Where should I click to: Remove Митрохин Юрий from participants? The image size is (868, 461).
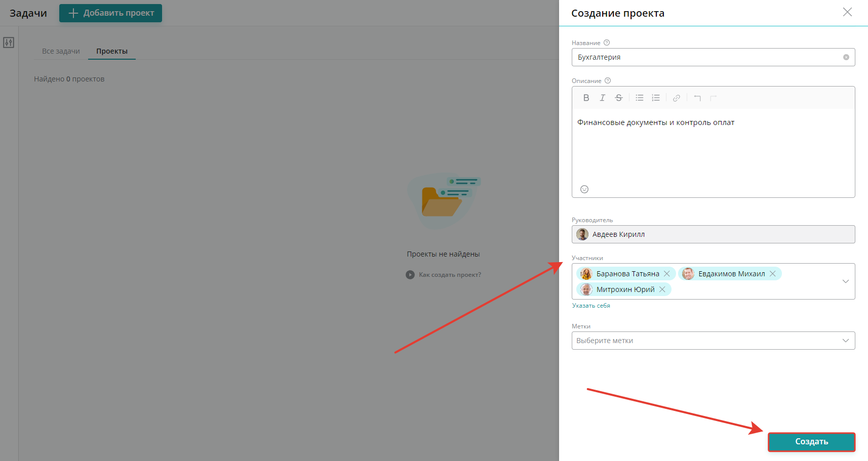pyautogui.click(x=662, y=289)
